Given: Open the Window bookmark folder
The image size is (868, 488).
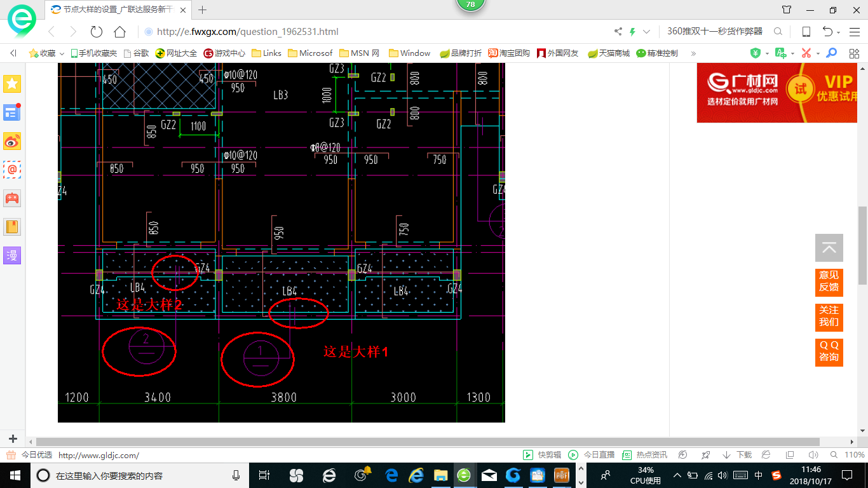Looking at the screenshot, I should click(410, 53).
